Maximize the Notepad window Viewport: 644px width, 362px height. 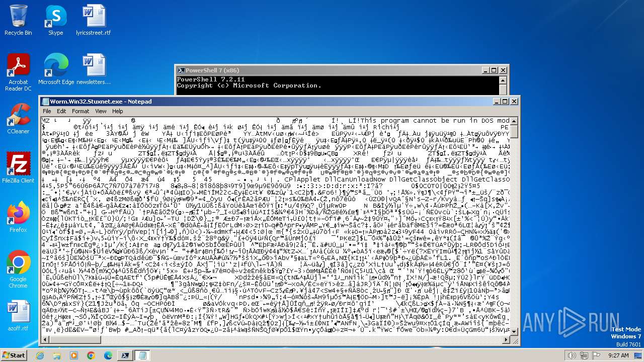click(505, 102)
